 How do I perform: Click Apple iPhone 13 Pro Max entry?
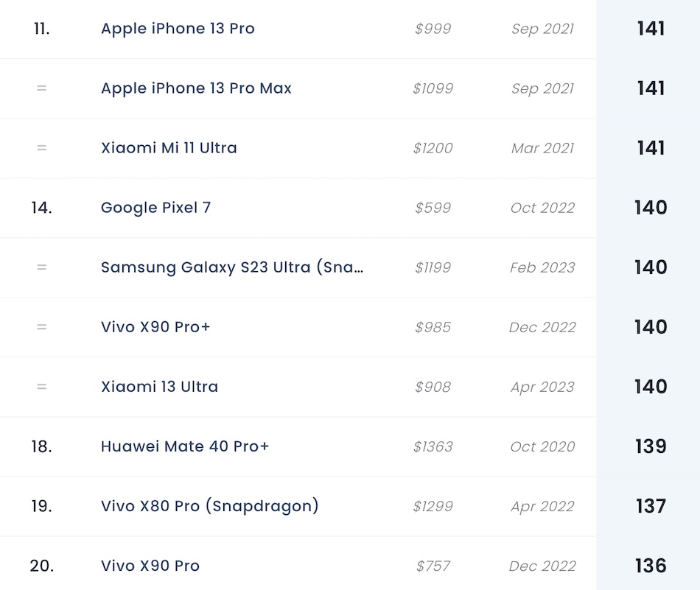(196, 88)
